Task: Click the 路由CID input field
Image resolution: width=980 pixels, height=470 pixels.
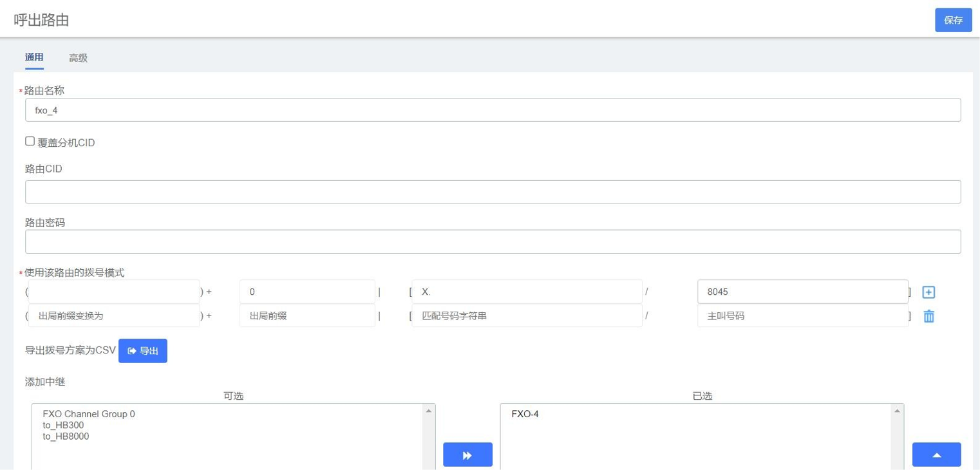Action: (493, 192)
